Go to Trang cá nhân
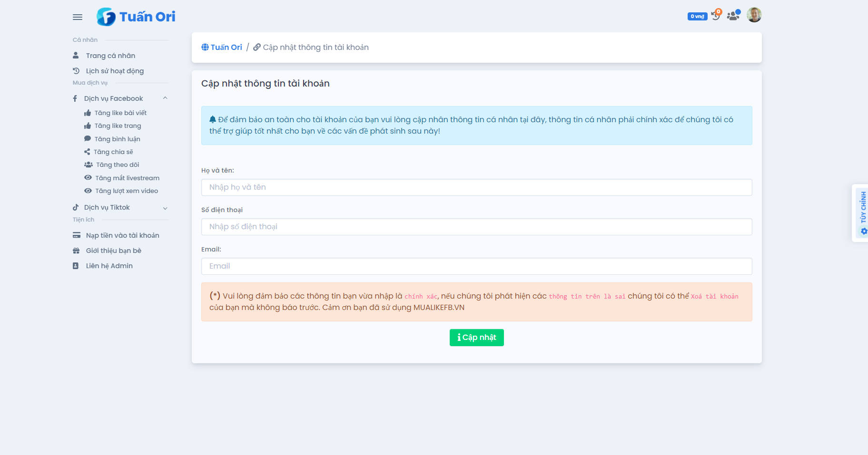The image size is (868, 455). 110,56
